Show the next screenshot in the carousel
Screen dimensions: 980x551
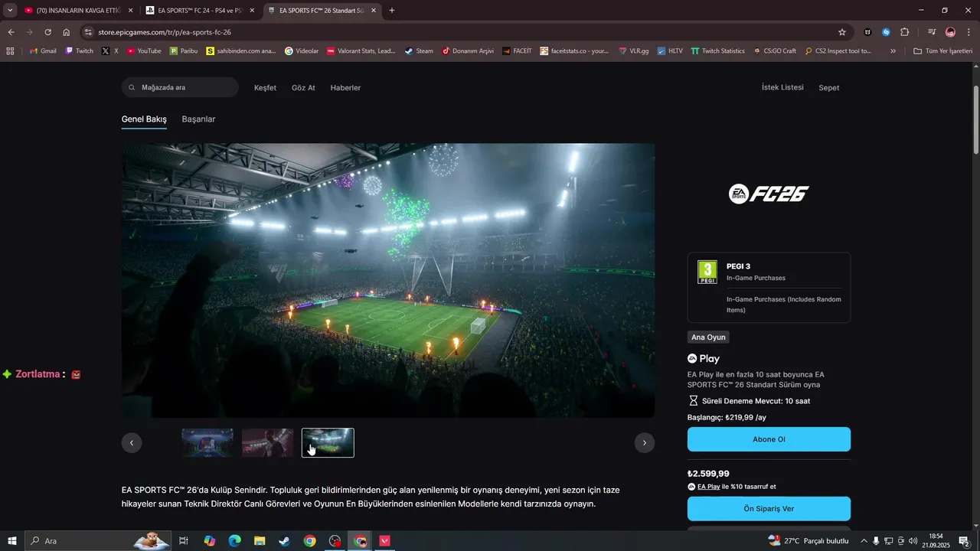tap(645, 443)
